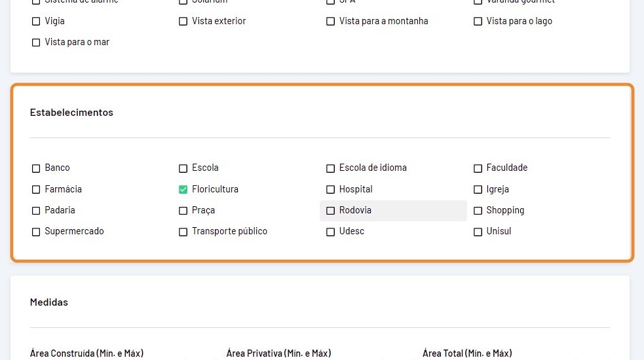Image resolution: width=644 pixels, height=360 pixels.
Task: Toggle the Rodovia checkbox
Action: tap(331, 211)
